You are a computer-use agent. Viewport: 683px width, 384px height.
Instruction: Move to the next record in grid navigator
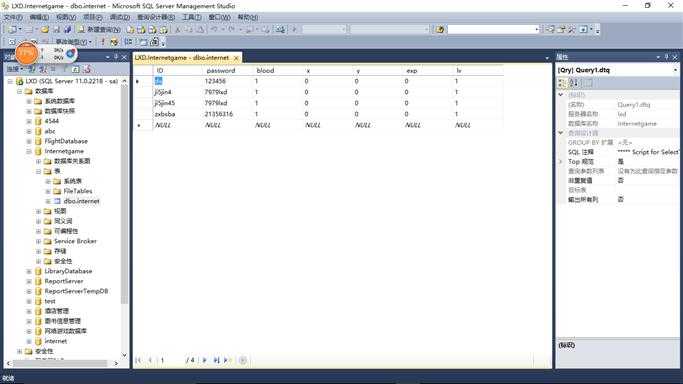pyautogui.click(x=204, y=360)
